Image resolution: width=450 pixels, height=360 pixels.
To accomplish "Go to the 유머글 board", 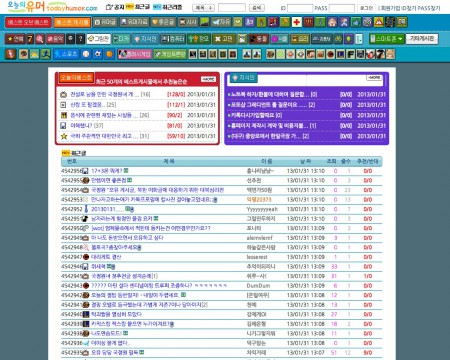I will click(105, 22).
